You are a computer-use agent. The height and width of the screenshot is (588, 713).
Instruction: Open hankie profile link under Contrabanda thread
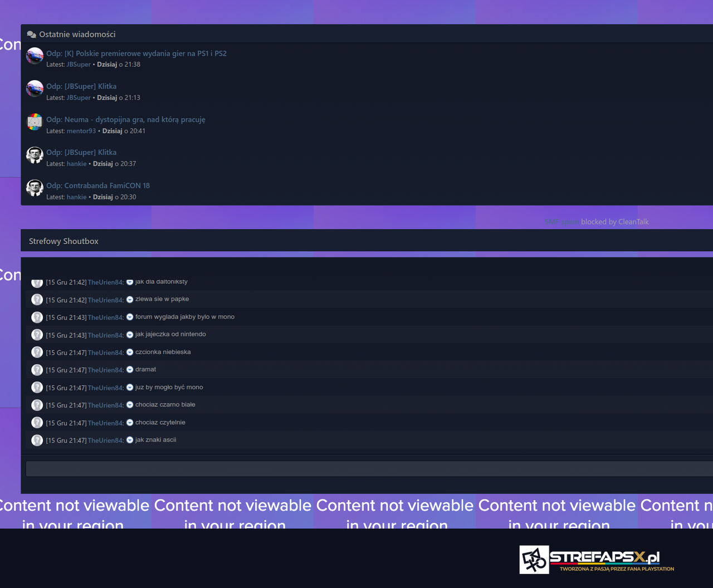pyautogui.click(x=77, y=197)
